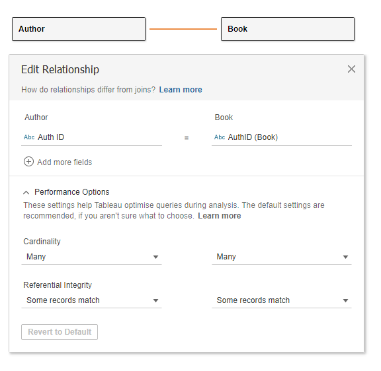
Task: Click the Referential Integrity label
Action: click(x=58, y=285)
